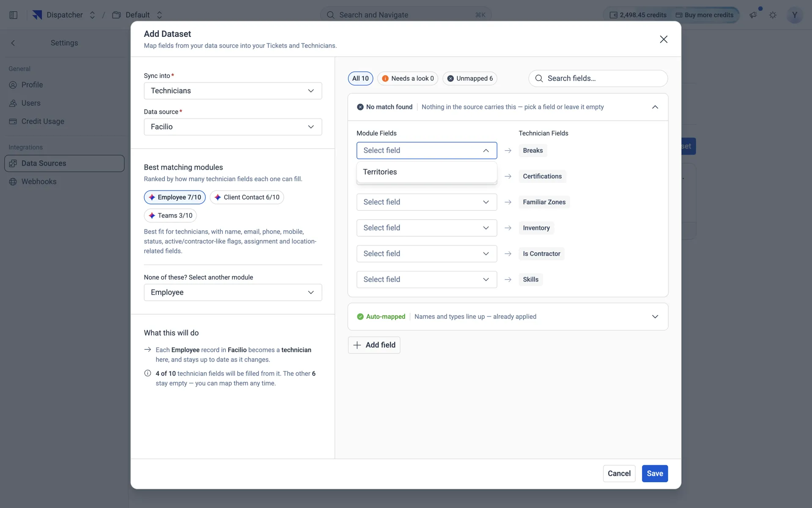Select the Teams 3/10 module chip
The width and height of the screenshot is (812, 508).
[x=170, y=215]
